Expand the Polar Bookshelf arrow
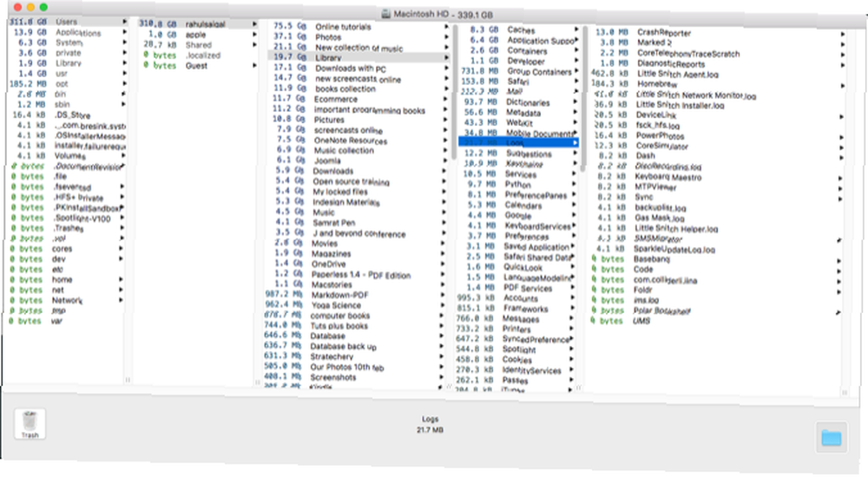 coord(838,312)
